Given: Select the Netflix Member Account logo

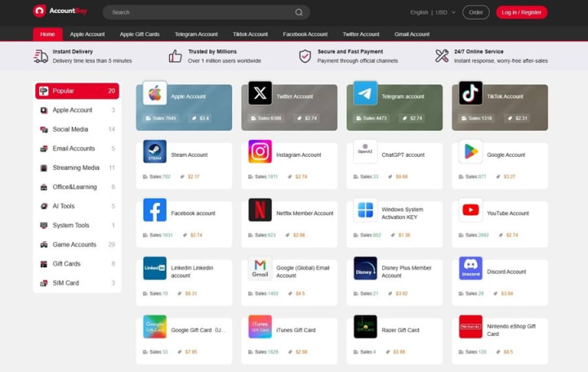Looking at the screenshot, I should point(260,210).
